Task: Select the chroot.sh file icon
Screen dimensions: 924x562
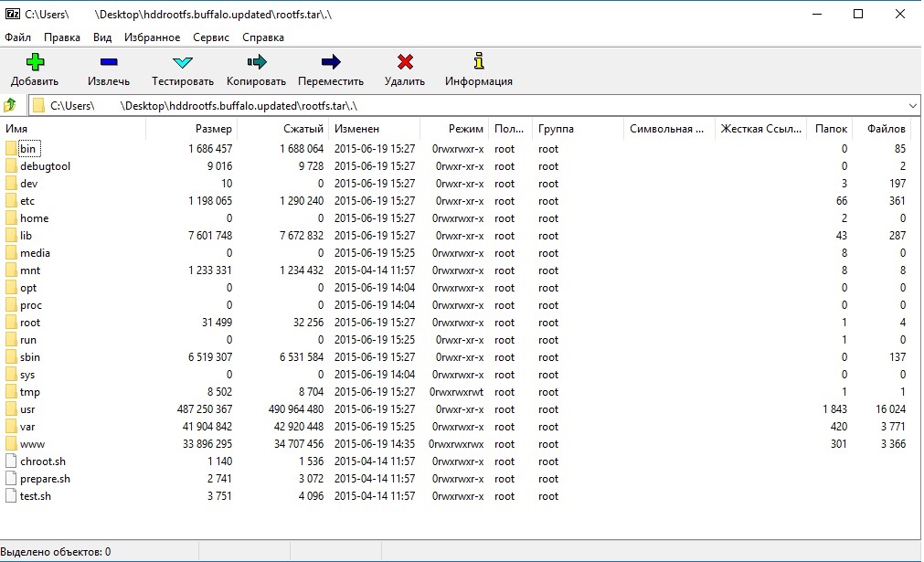Action: pos(11,461)
